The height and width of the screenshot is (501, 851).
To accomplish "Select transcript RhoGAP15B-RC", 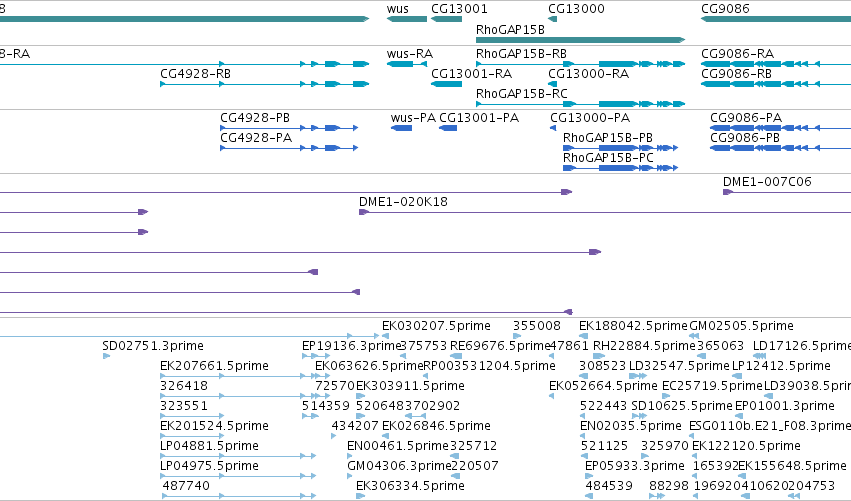I will [x=522, y=94].
